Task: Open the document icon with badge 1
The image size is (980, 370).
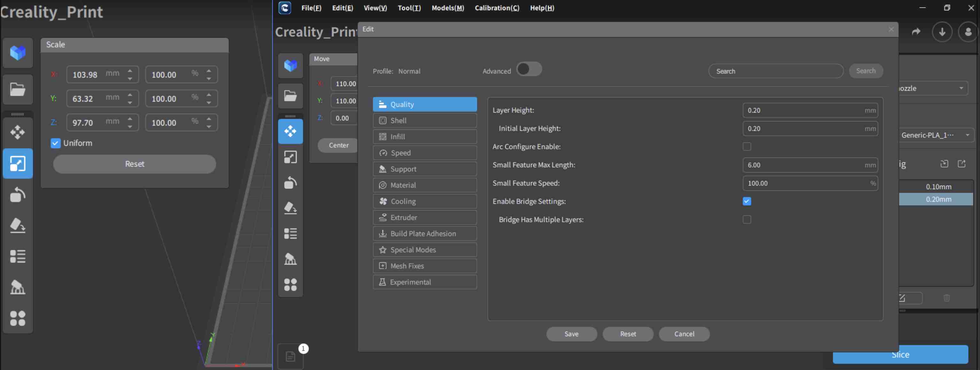Action: pos(290,357)
